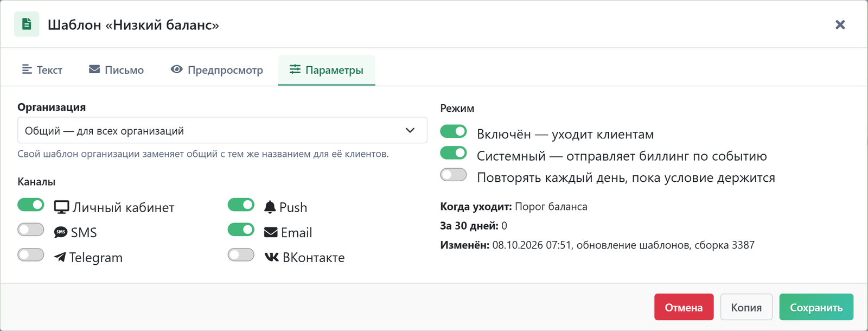Turn off the Email channel toggle
This screenshot has height=331, width=868.
[x=241, y=230]
